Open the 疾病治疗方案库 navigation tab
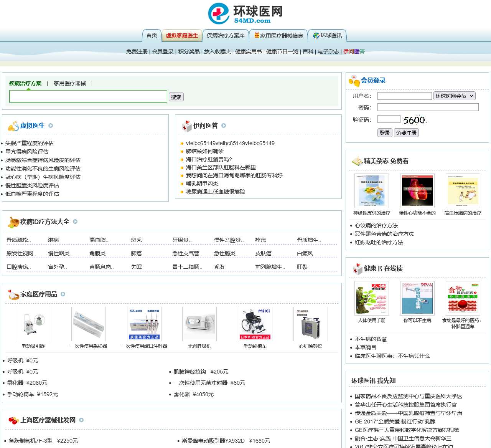Image resolution: width=491 pixels, height=448 pixels. tap(226, 35)
